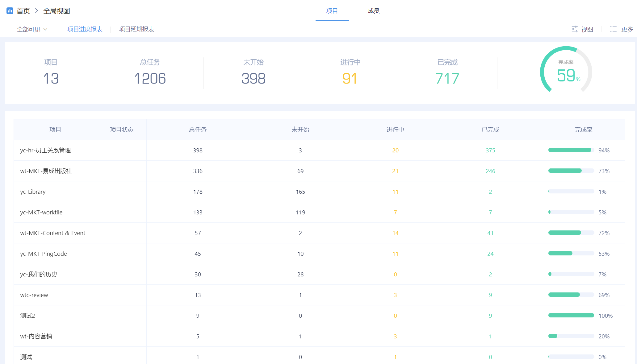
Task: Click the breadcrumb chevron arrow
Action: (x=36, y=11)
